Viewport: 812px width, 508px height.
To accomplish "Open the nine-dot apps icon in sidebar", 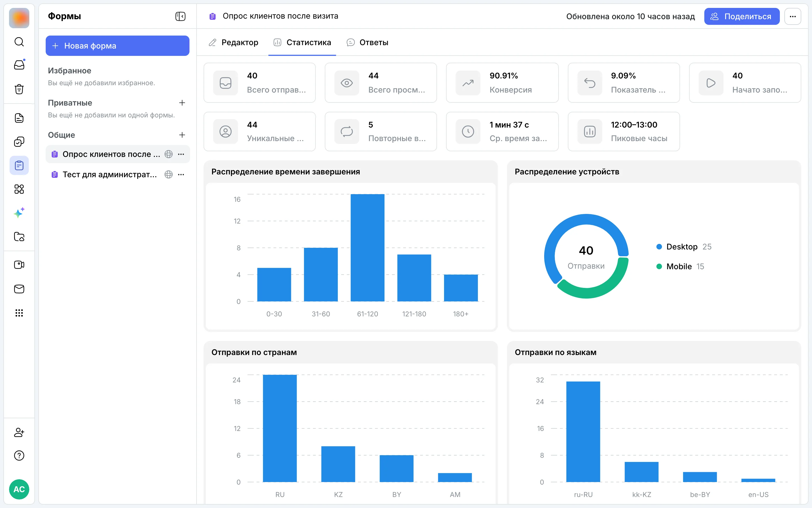I will [x=19, y=313].
